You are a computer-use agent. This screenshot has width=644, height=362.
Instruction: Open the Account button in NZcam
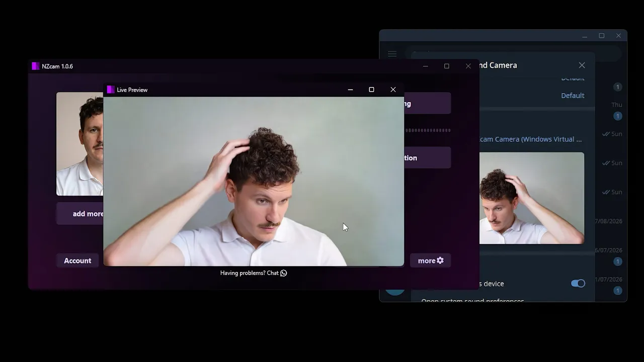pyautogui.click(x=77, y=260)
